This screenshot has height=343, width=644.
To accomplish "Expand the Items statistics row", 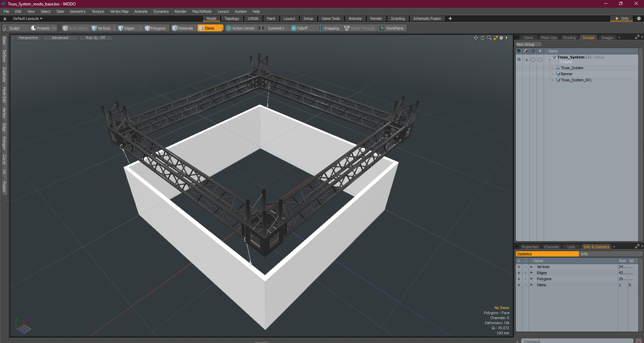I will coord(532,285).
